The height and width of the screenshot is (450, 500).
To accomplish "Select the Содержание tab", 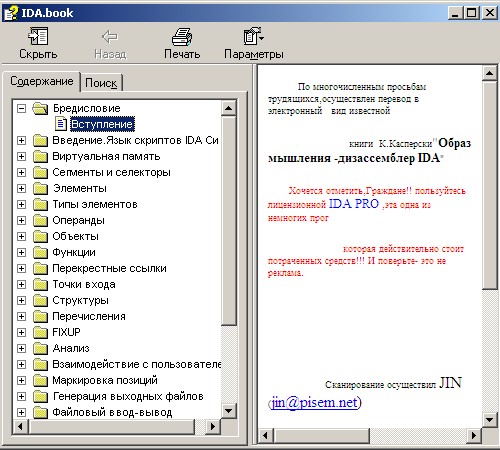I will click(42, 81).
